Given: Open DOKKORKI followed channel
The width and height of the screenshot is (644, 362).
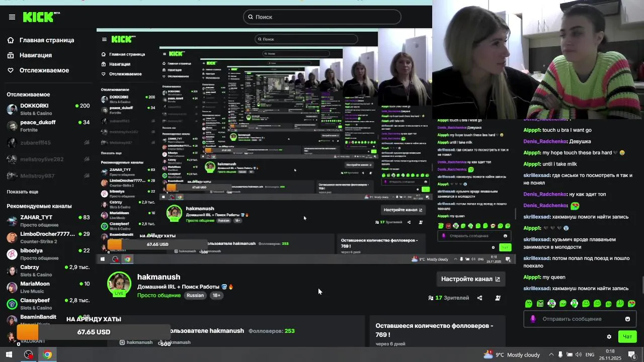Looking at the screenshot, I should click(x=48, y=109).
